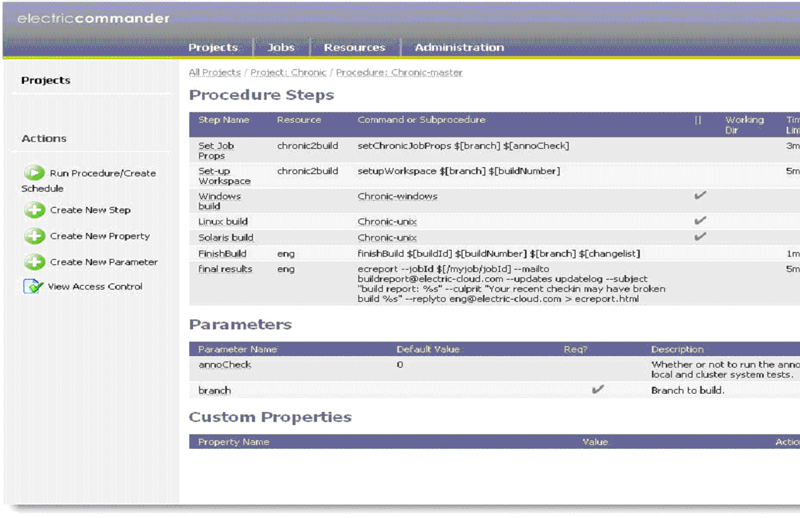Image resolution: width=800 pixels, height=518 pixels.
Task: Click the setChronicJobProps command text
Action: click(463, 145)
